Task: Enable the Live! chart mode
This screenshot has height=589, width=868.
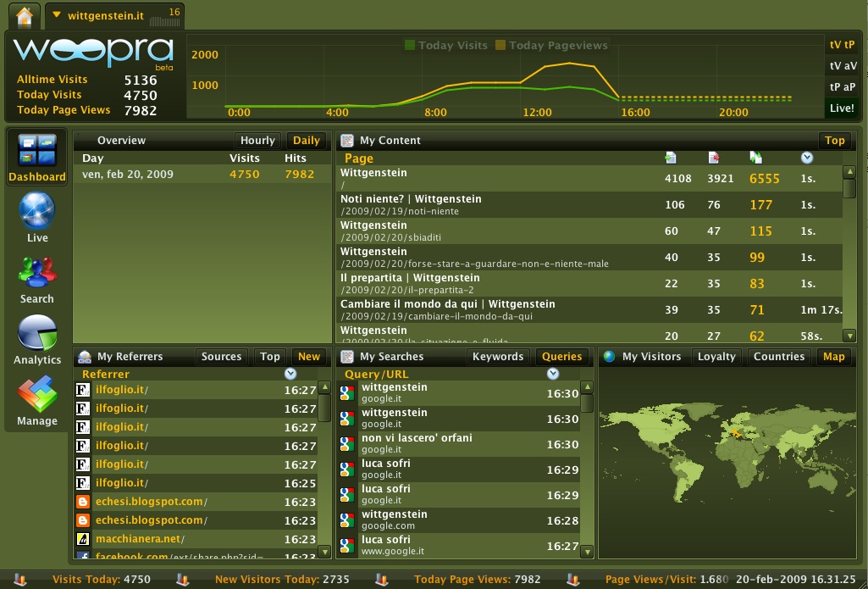Action: tap(842, 108)
